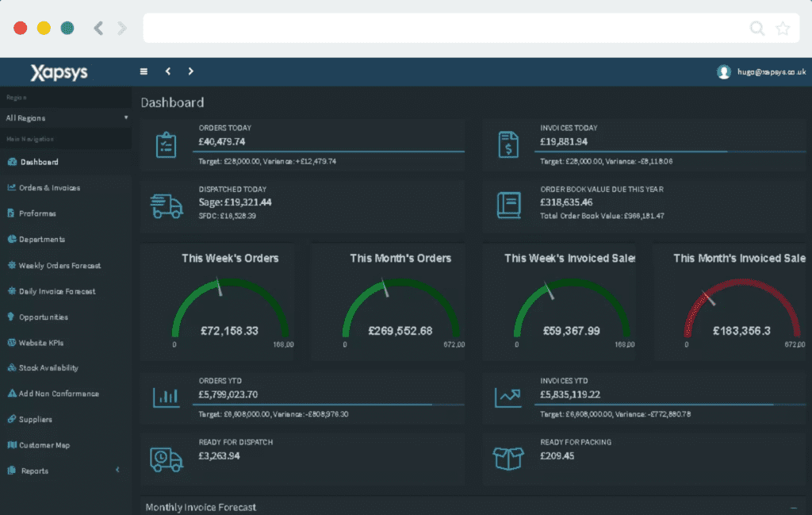Open Orders & Invoices in sidebar
The width and height of the screenshot is (812, 515).
(49, 188)
